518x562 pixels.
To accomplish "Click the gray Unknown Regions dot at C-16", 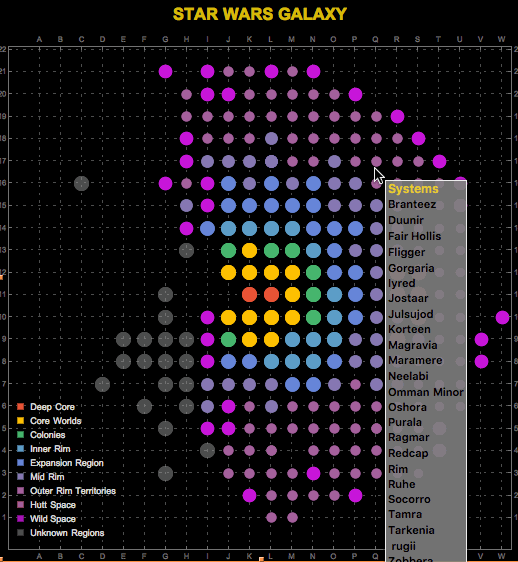I will pos(81,183).
